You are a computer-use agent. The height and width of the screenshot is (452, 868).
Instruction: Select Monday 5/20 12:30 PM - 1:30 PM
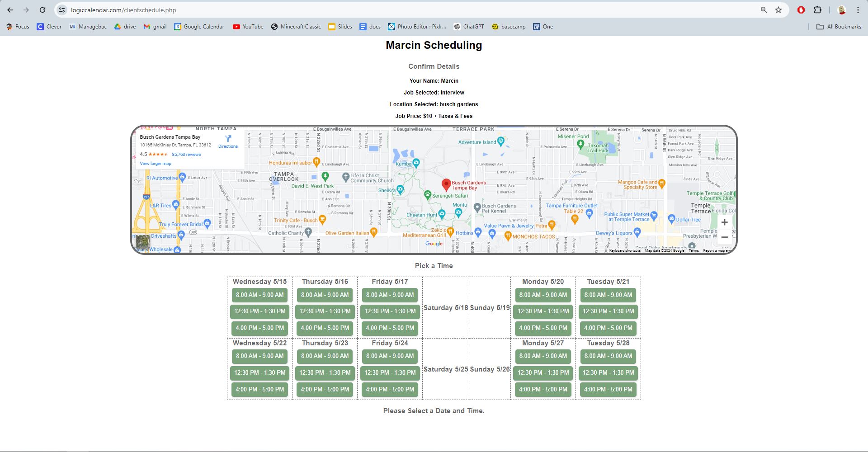click(543, 311)
